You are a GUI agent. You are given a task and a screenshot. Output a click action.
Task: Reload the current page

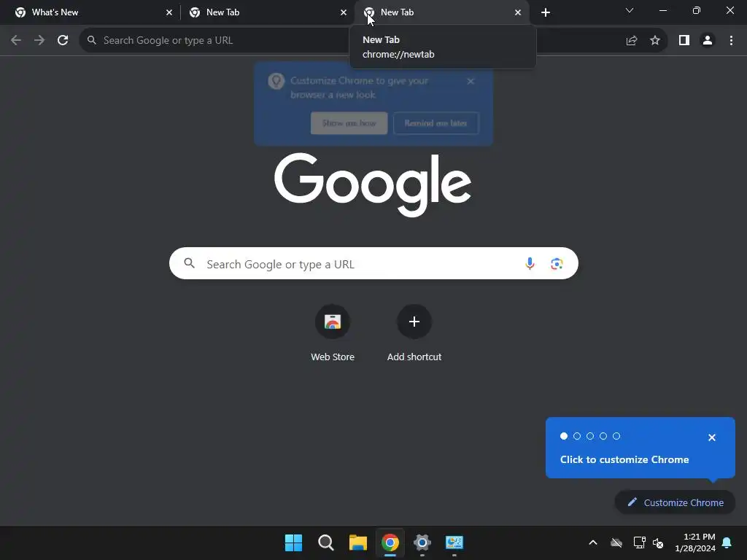[63, 41]
